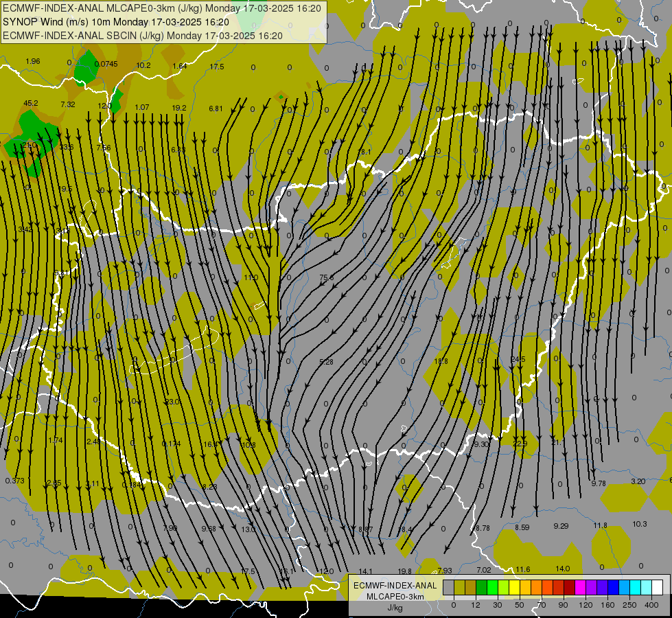Click the J/kg unit label in legend
The width and height of the screenshot is (672, 618).
(x=395, y=608)
